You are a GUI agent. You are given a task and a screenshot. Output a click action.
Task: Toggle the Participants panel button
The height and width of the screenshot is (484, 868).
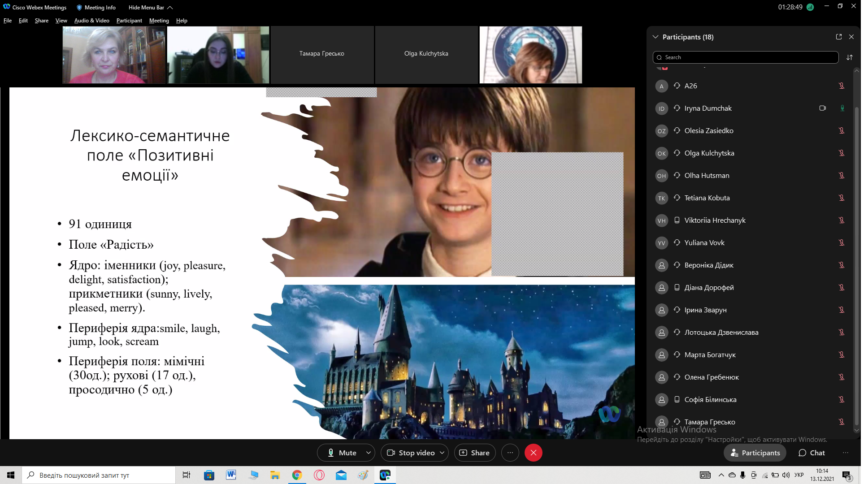[755, 453]
